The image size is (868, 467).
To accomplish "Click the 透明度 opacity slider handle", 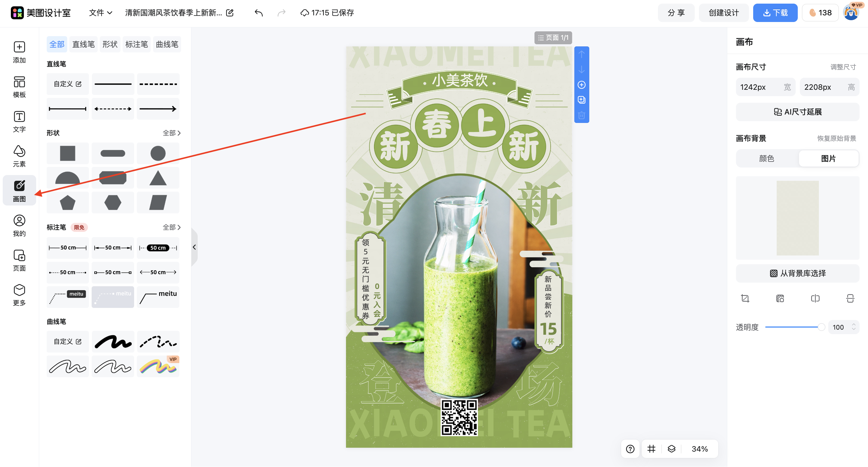I will coord(821,327).
